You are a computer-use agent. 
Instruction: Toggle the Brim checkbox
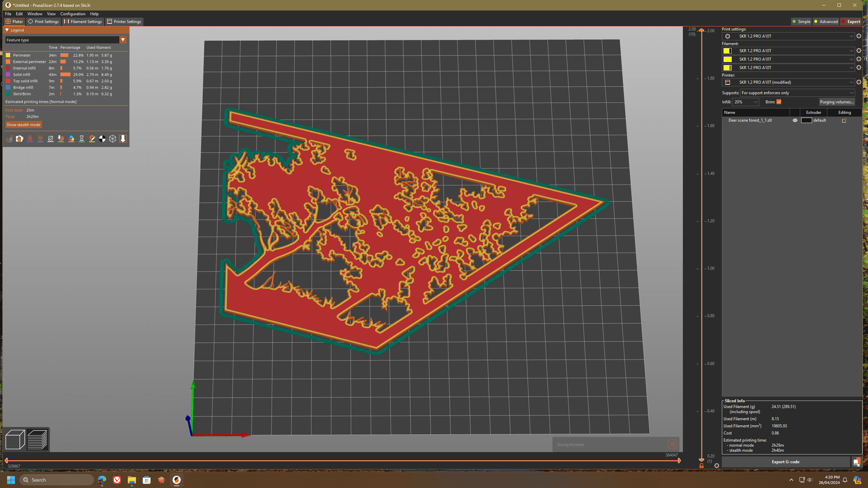(x=779, y=102)
